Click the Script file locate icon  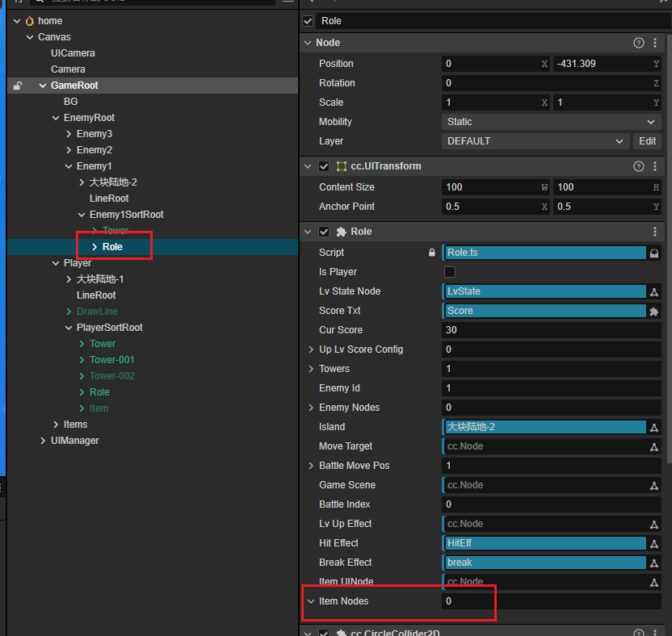tap(654, 253)
